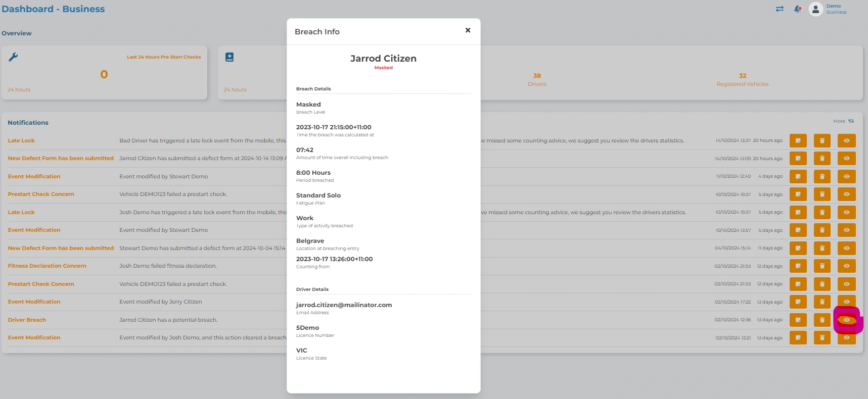The height and width of the screenshot is (399, 868).
Task: Click the switch-account arrows icon in header
Action: [780, 9]
